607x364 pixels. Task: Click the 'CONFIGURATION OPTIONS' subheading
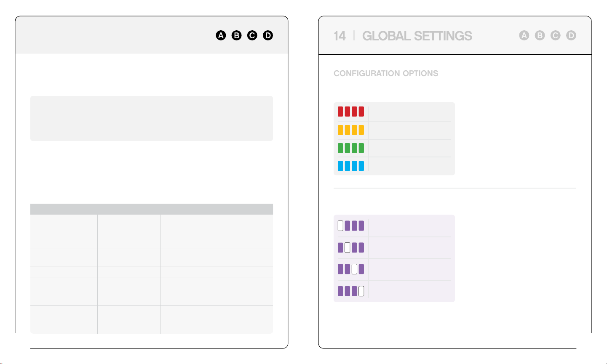(x=386, y=73)
